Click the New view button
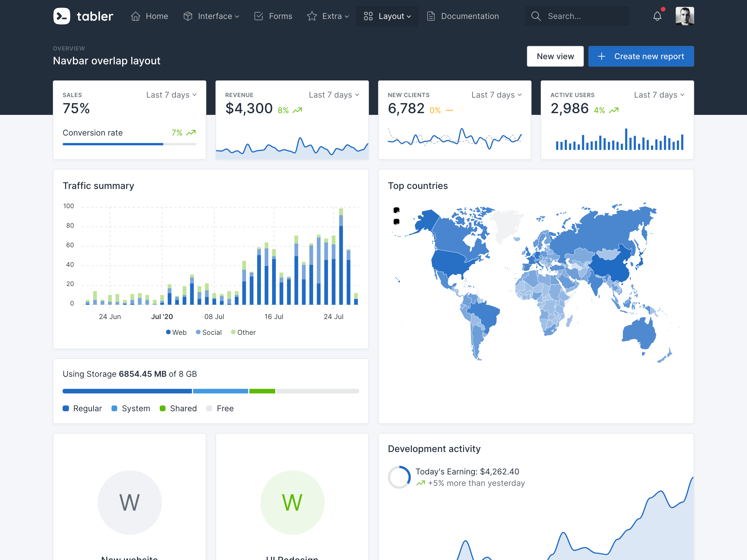747x560 pixels. (555, 56)
